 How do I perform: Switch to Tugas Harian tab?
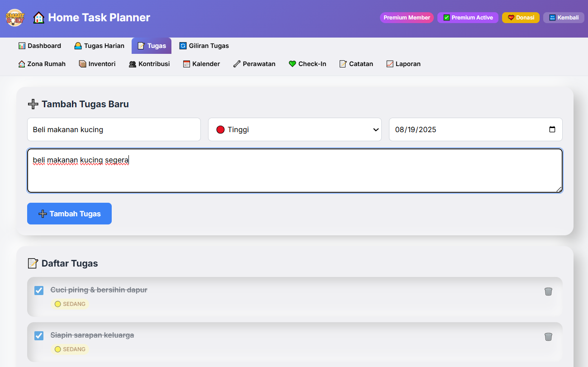99,46
